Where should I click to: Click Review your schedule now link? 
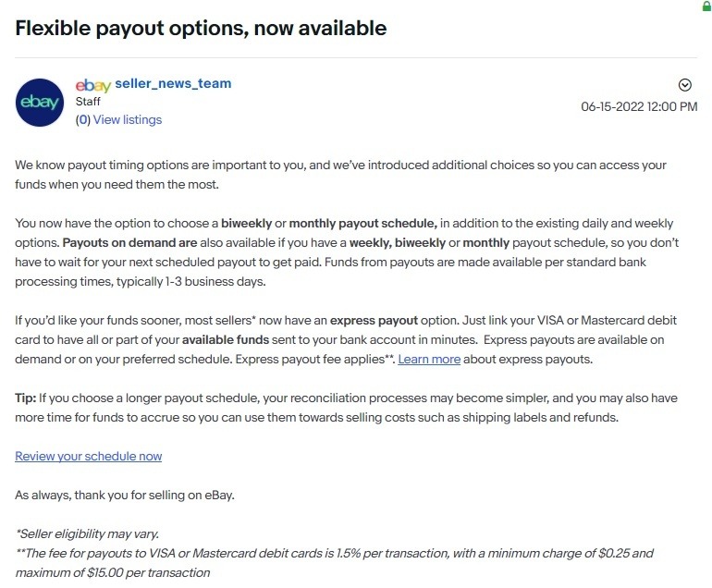[89, 456]
